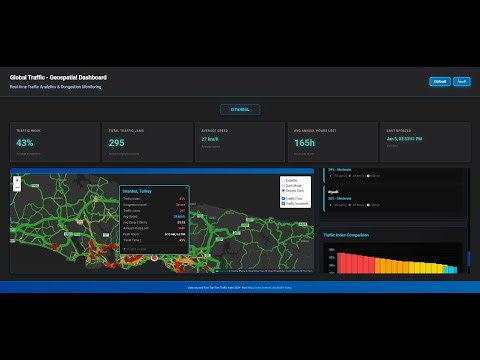
Task: Switch dashboard language to Arabic
Action: point(462,82)
